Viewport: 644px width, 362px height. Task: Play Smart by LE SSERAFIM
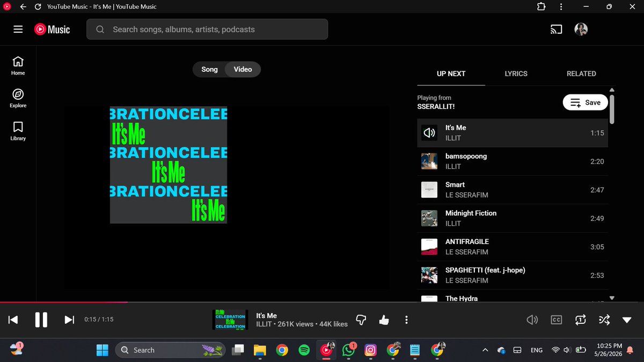[x=513, y=190]
